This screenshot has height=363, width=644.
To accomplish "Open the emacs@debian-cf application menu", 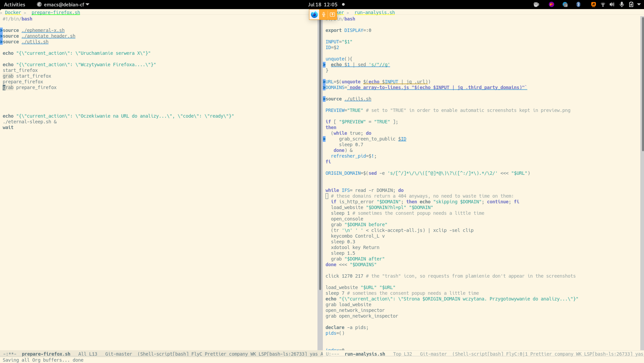I will 63,4.
